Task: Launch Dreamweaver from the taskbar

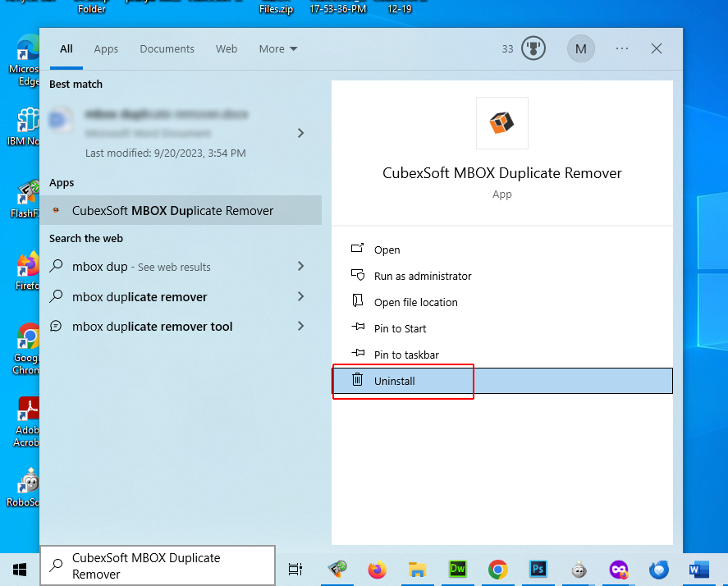Action: click(458, 570)
